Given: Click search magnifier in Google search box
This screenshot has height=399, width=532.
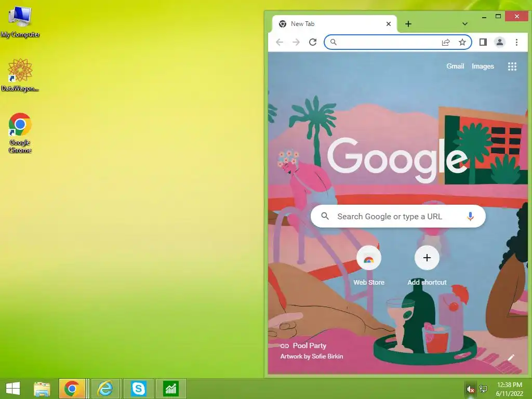Looking at the screenshot, I should (325, 216).
